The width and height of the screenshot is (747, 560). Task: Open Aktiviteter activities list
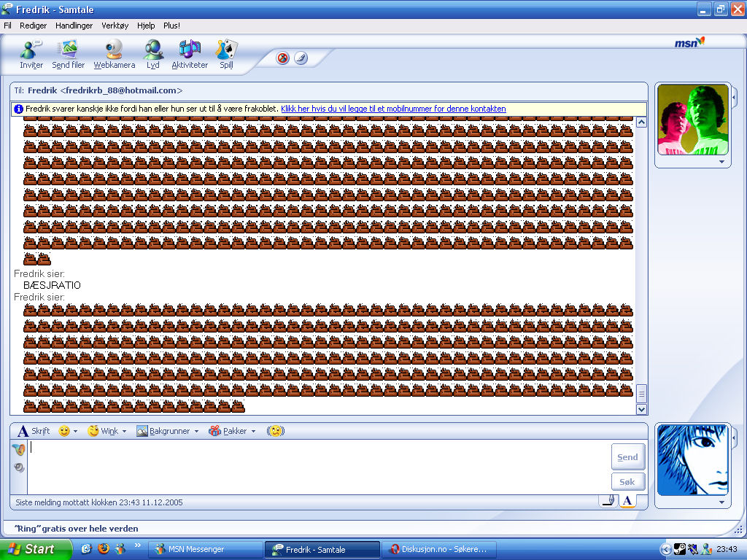(190, 54)
